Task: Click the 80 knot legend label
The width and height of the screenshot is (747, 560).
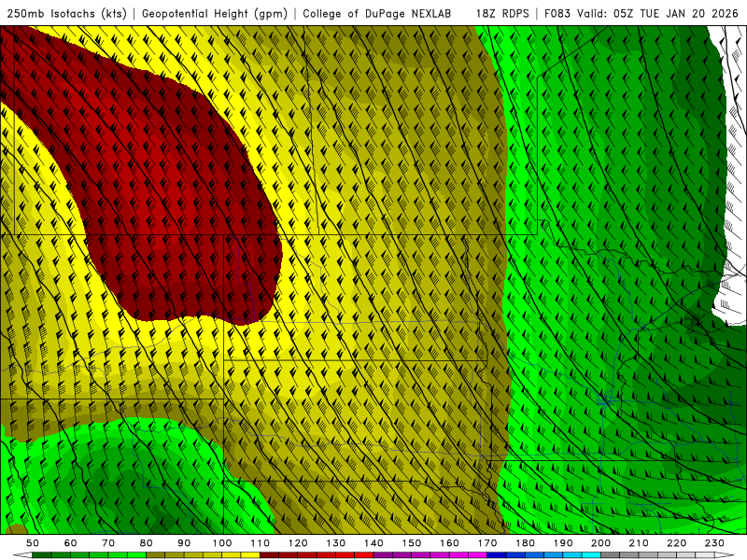Action: click(x=147, y=543)
